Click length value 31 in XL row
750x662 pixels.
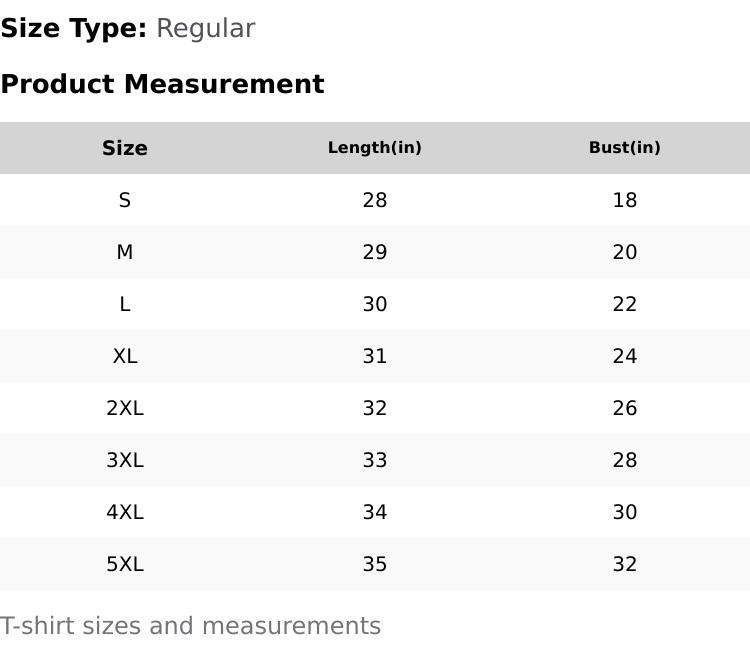[x=375, y=356]
